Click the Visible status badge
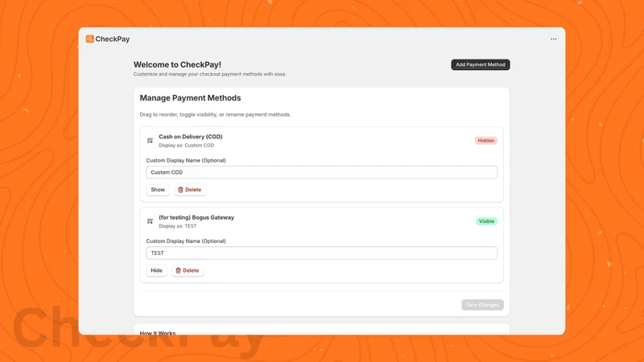Viewport: 644px width, 362px height. 486,221
